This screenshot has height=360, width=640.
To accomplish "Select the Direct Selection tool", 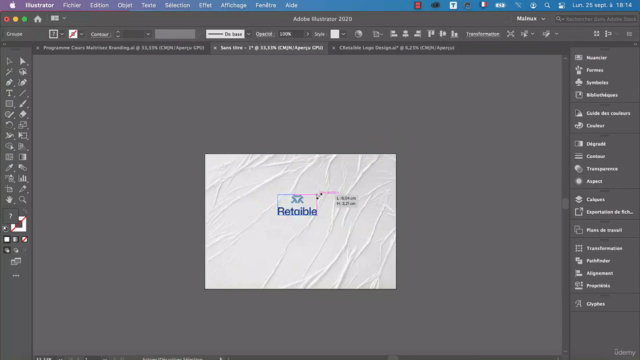I will pyautogui.click(x=23, y=61).
